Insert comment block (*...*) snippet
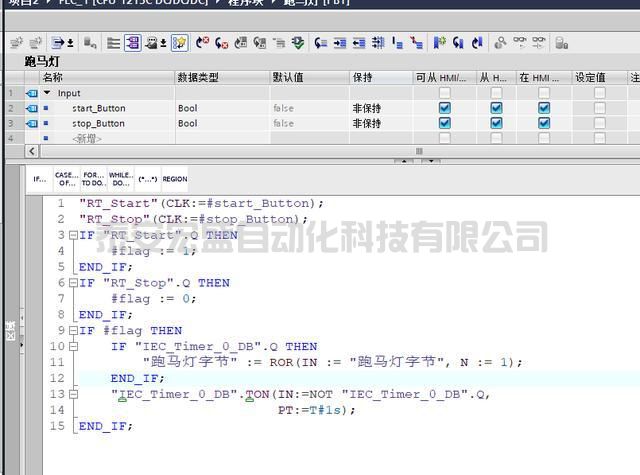 tap(147, 179)
